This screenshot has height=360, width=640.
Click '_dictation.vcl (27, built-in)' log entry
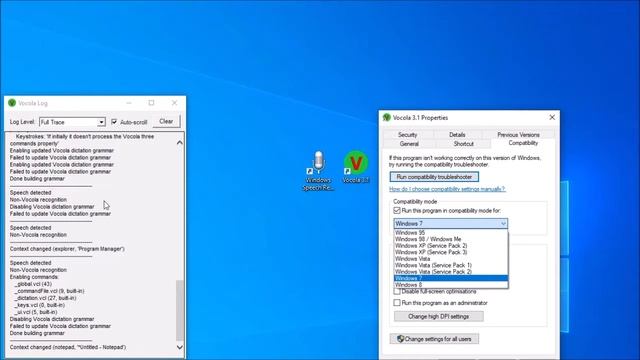tap(46, 298)
